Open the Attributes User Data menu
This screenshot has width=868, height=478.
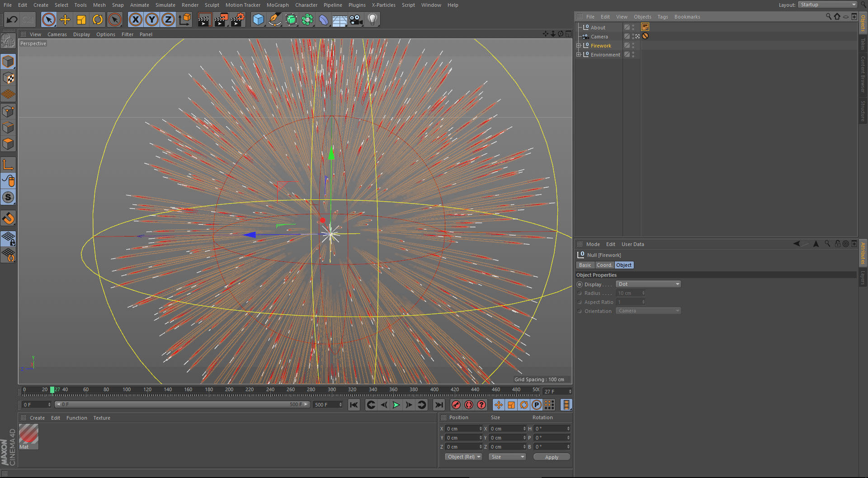[x=632, y=244]
